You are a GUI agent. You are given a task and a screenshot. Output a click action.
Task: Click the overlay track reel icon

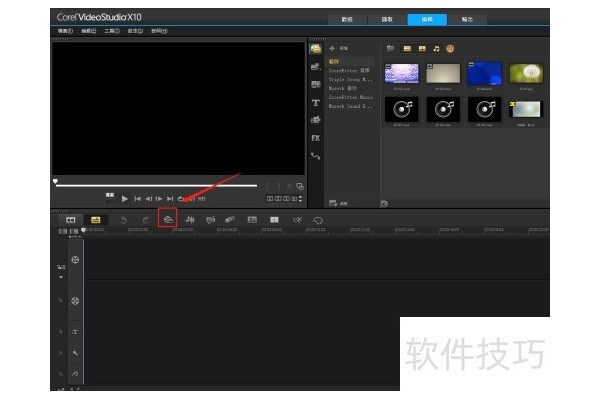pos(75,301)
